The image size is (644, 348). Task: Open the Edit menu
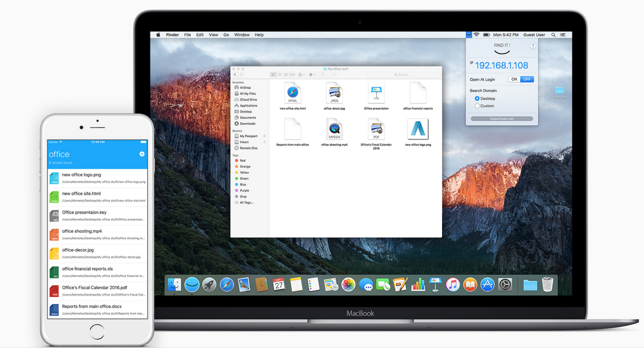200,35
